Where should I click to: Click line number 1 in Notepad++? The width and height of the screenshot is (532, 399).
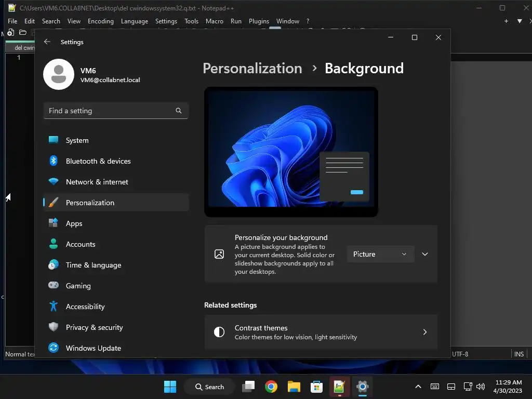[x=19, y=57]
